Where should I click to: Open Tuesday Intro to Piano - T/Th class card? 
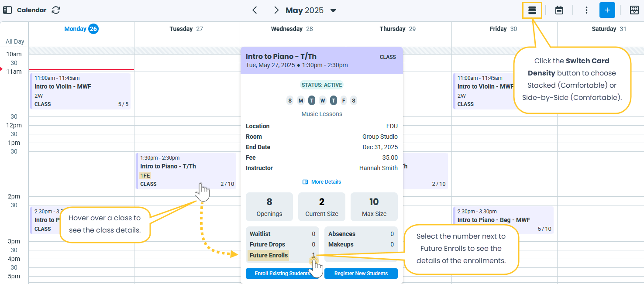click(186, 171)
